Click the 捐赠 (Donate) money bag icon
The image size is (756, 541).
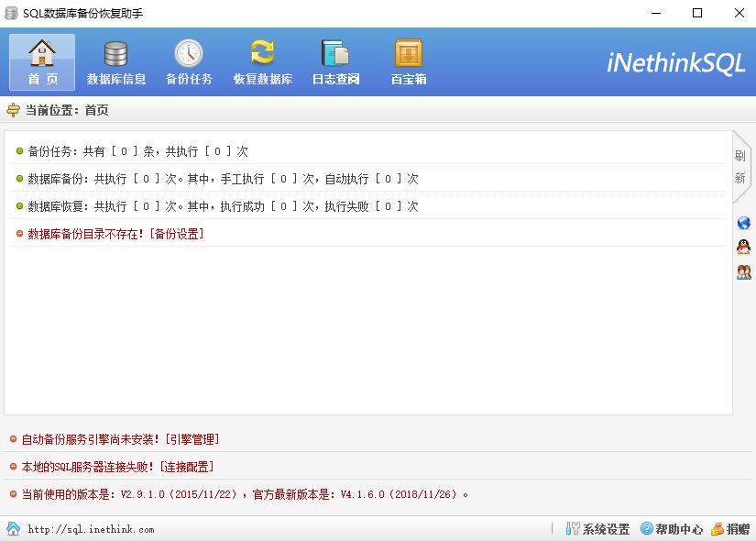click(x=729, y=529)
